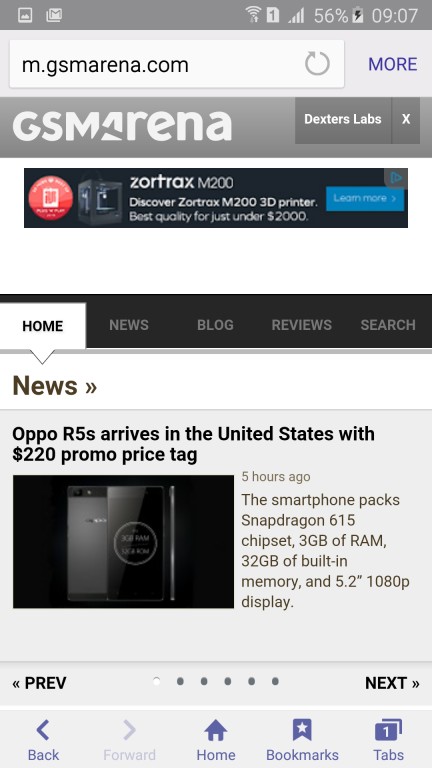Open the Gmail notification icon in status bar

click(x=54, y=15)
